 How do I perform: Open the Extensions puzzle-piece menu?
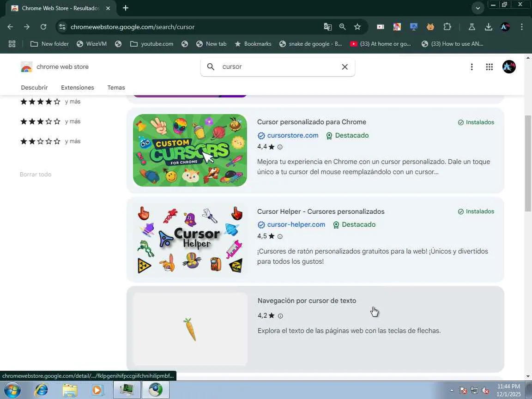(x=447, y=27)
